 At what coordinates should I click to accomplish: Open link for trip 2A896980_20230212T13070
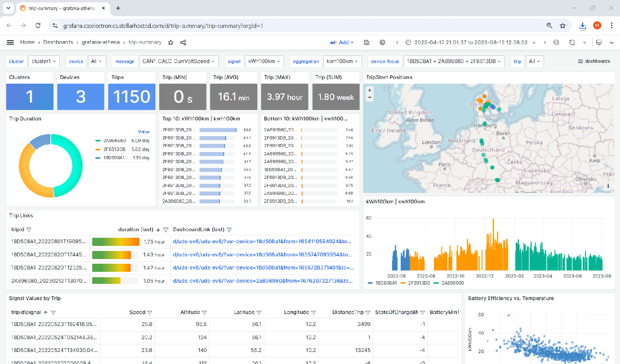click(x=263, y=281)
